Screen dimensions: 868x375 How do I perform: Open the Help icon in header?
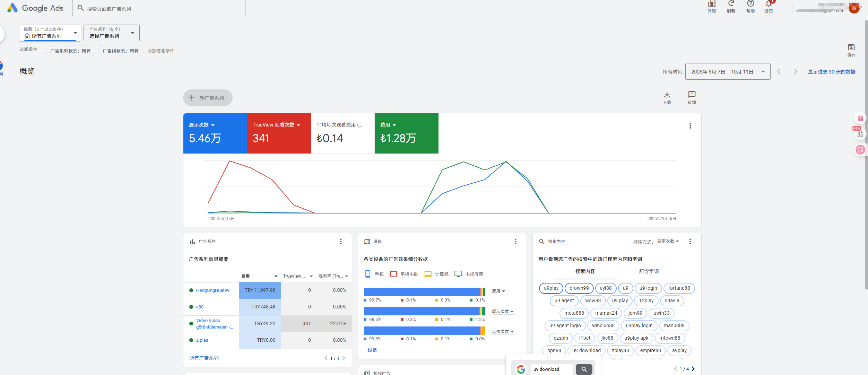coord(750,4)
